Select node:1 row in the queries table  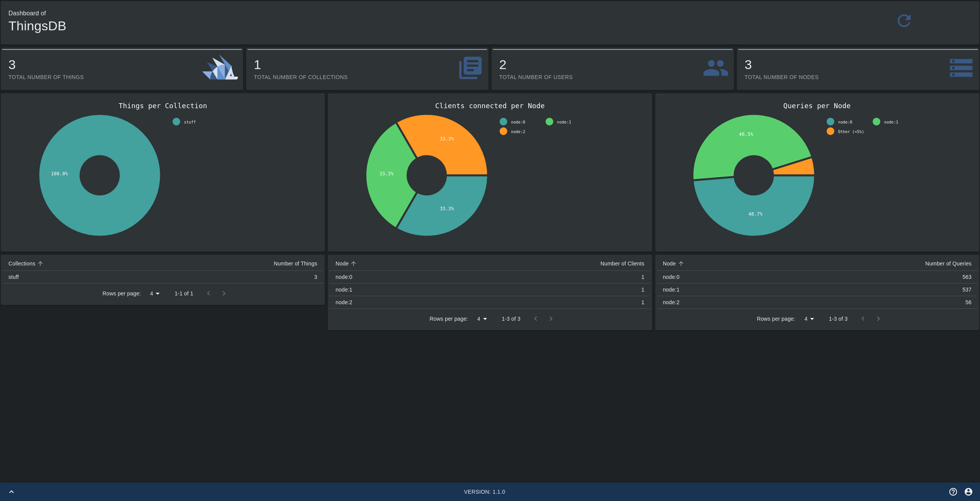point(817,290)
